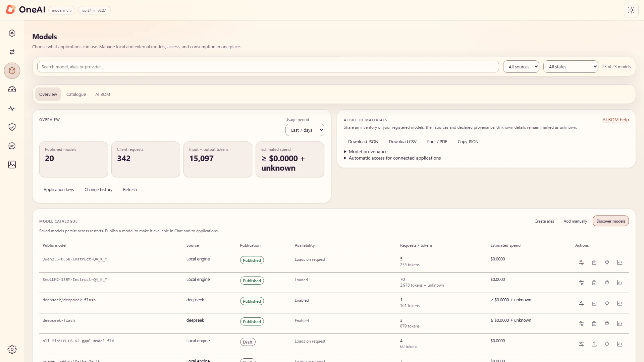Open usage chart for deepseek-flash row

pos(620,324)
